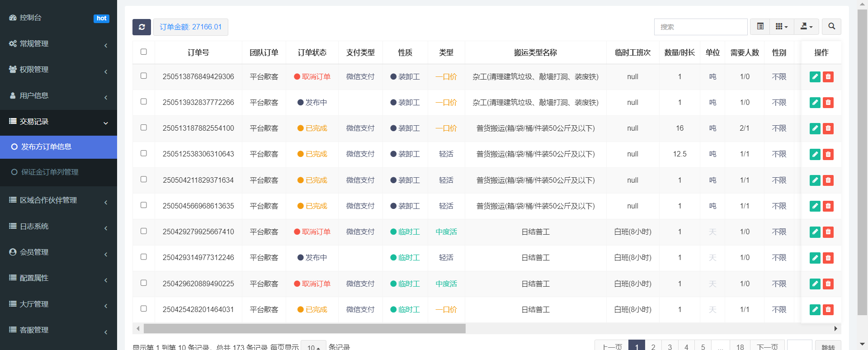The image size is (868, 350).
Task: Expand 区域合作伙伴管理 sidebar menu
Action: click(58, 200)
